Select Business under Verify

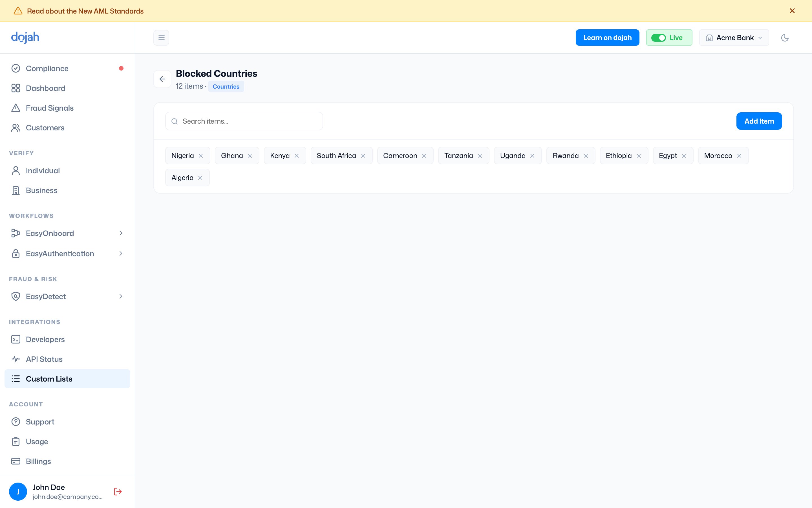pyautogui.click(x=67, y=190)
